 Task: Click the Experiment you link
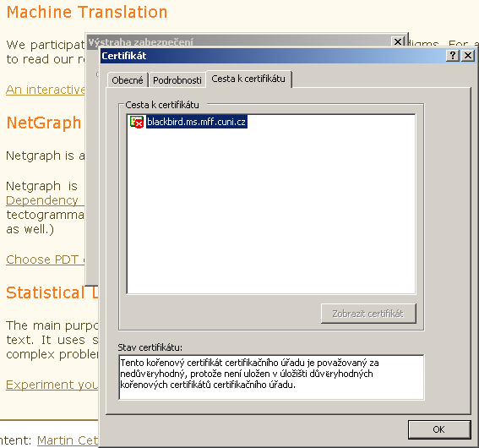pyautogui.click(x=52, y=385)
